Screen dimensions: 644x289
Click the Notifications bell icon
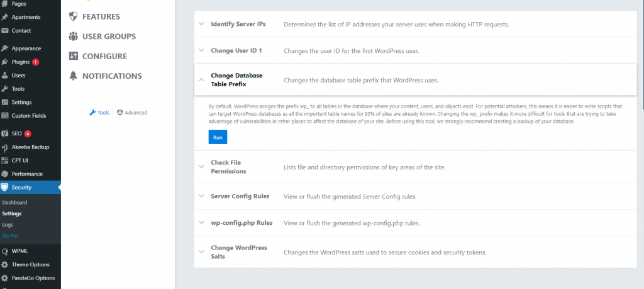point(74,76)
